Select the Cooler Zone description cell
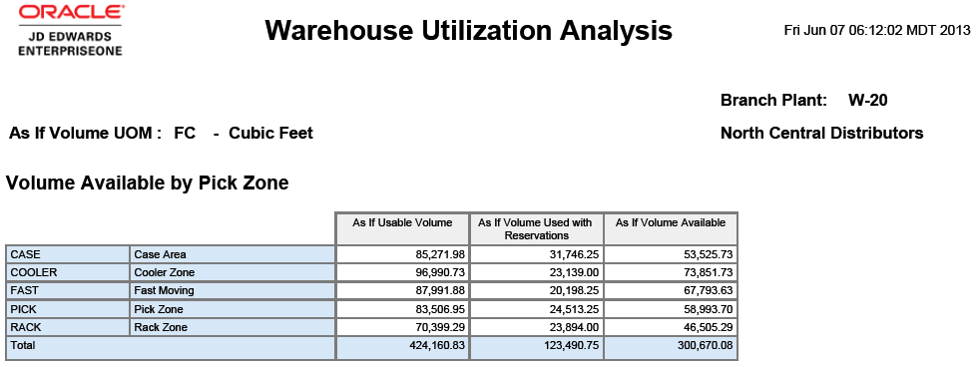This screenshot has height=367, width=980. (x=232, y=272)
